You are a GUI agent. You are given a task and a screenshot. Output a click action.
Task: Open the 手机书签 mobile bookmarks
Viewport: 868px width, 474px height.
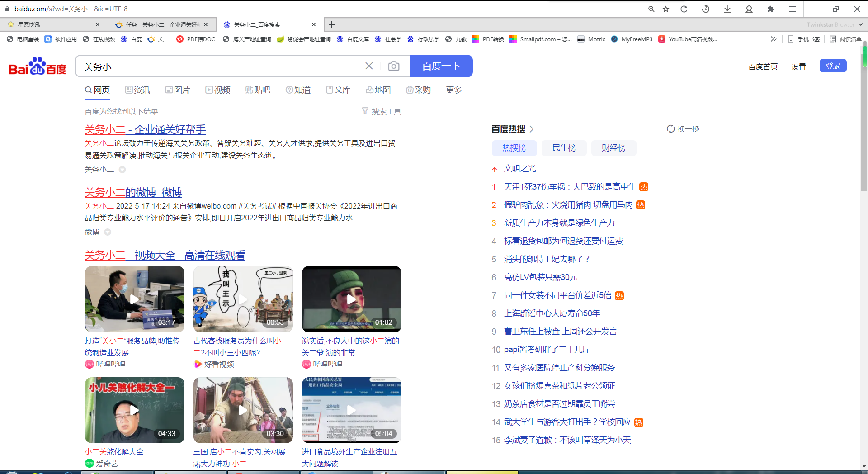tap(804, 39)
